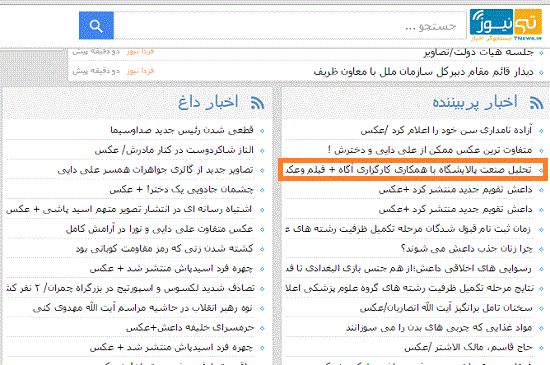
Task: Open 'نوه رهبر انقلاب در حاشیه مراسم'
Action: 143,308
